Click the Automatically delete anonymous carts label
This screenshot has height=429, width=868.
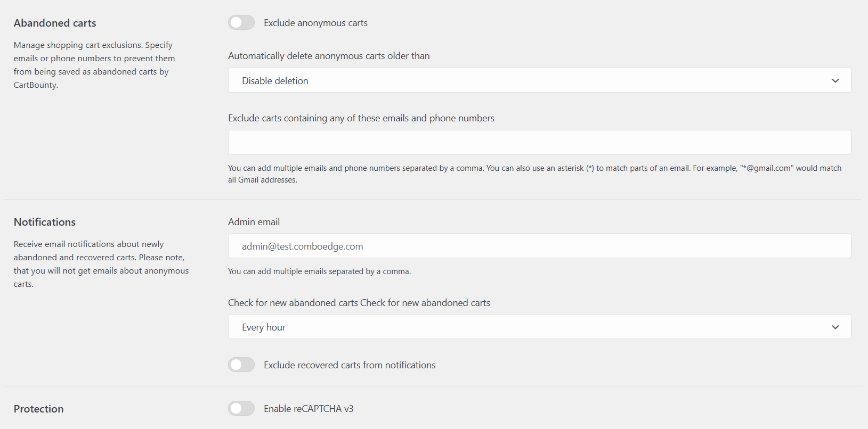(x=329, y=56)
